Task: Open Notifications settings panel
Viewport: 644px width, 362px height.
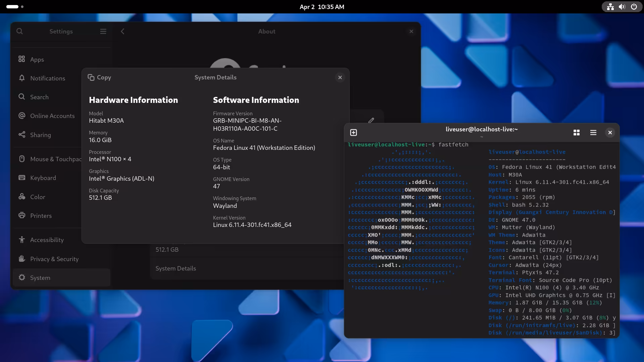Action: (47, 78)
